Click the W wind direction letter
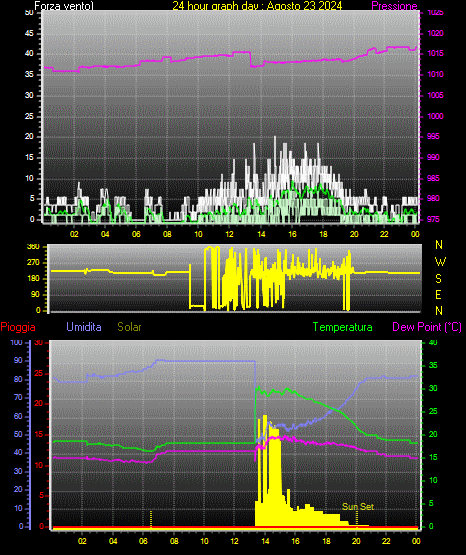The width and height of the screenshot is (466, 555). [x=440, y=262]
